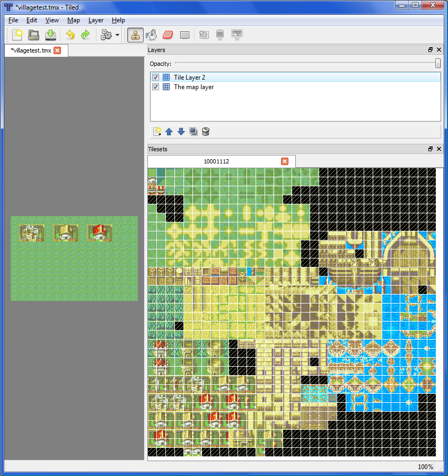
Task: Open a map using the Open File icon
Action: point(33,34)
